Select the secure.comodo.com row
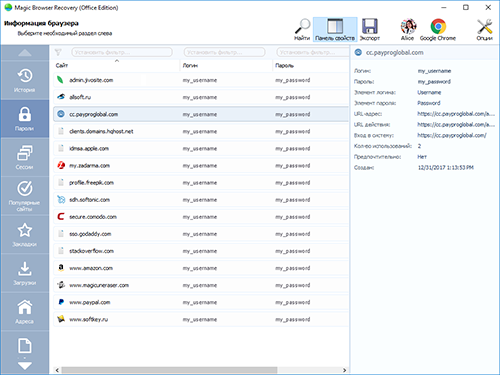The image size is (500, 375). tap(201, 217)
